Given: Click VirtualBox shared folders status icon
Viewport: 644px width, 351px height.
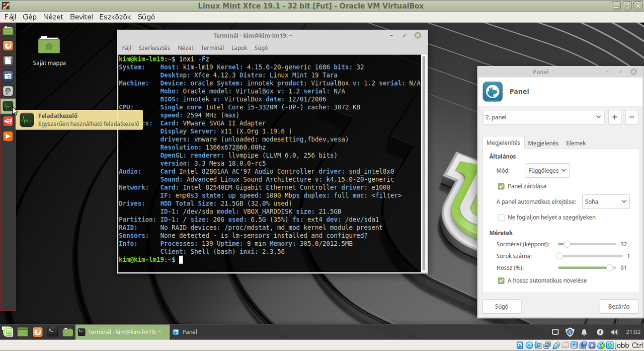Looking at the screenshot, I should [x=565, y=345].
